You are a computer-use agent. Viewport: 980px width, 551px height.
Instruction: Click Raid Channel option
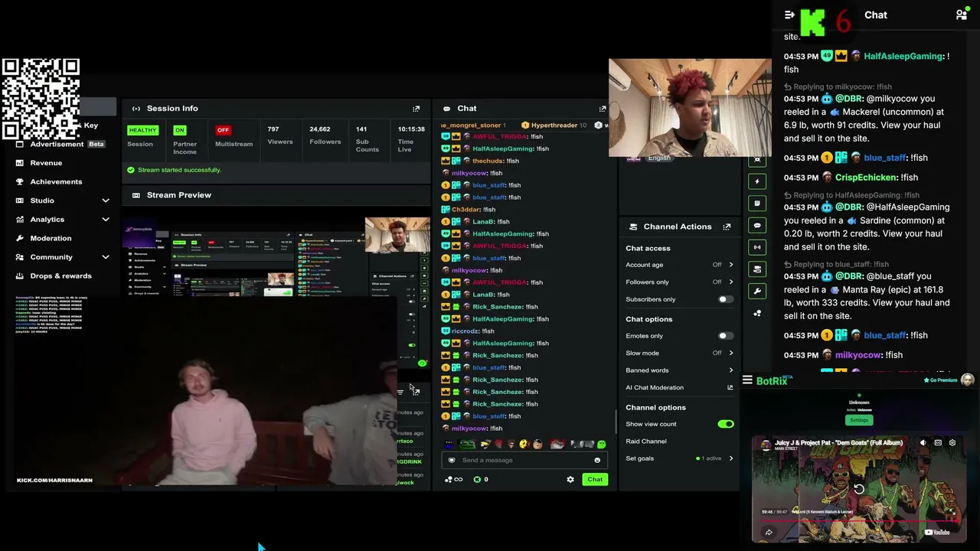[646, 442]
